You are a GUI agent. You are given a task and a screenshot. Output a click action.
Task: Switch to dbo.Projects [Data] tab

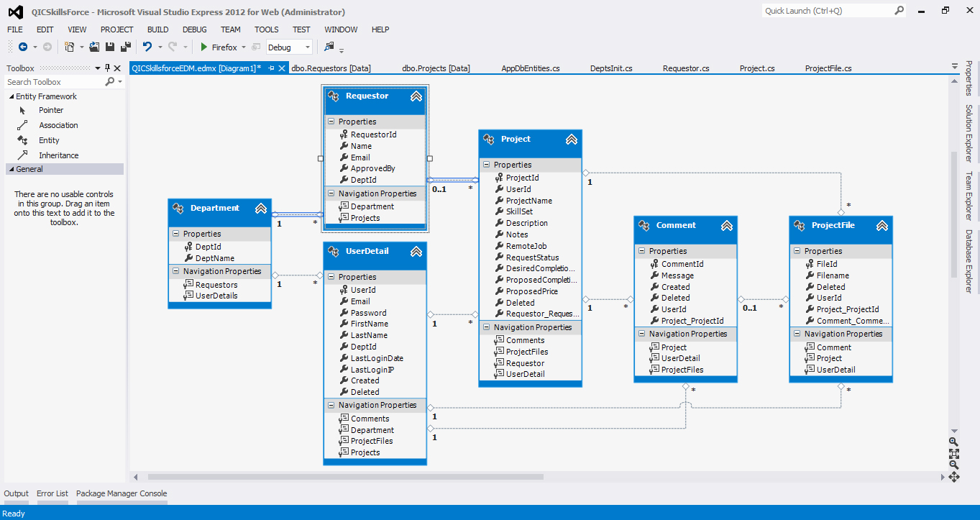click(x=436, y=68)
